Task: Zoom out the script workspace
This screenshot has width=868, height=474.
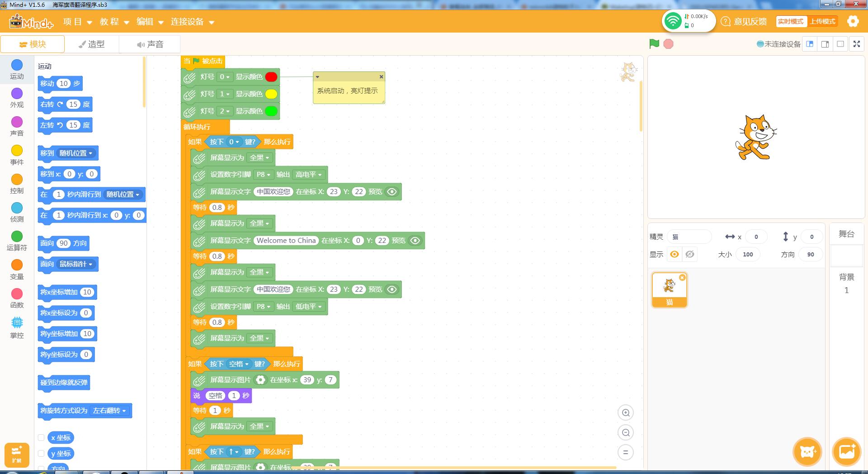Action: (626, 432)
